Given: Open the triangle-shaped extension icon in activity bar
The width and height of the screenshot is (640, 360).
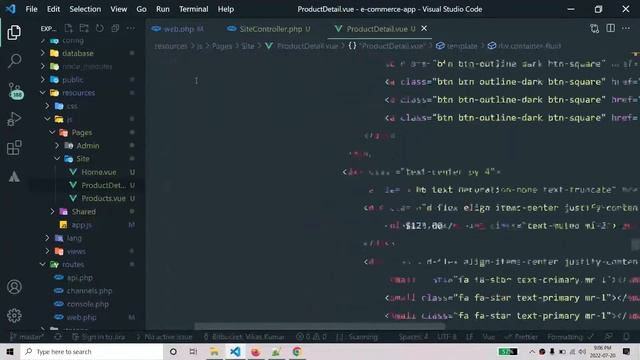Looking at the screenshot, I should [14, 176].
